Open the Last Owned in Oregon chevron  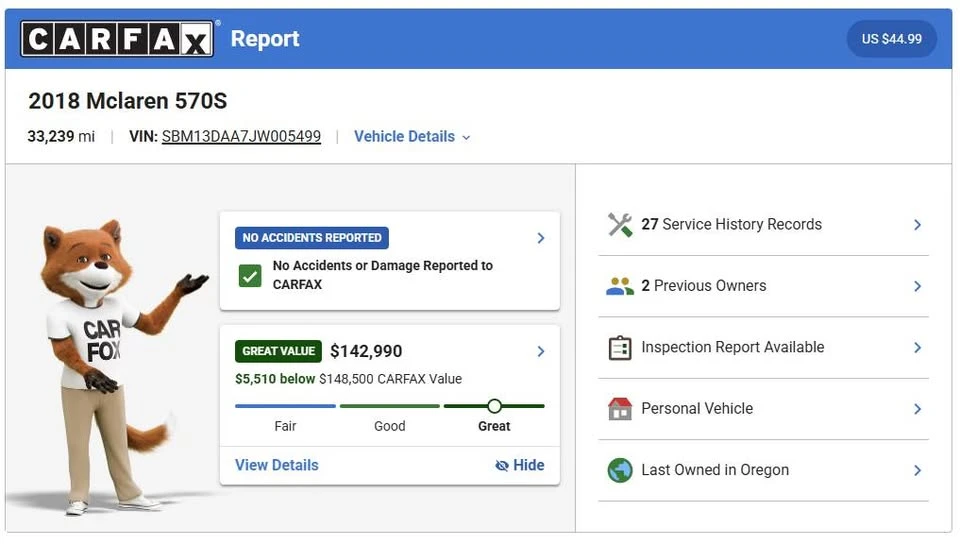tap(917, 470)
